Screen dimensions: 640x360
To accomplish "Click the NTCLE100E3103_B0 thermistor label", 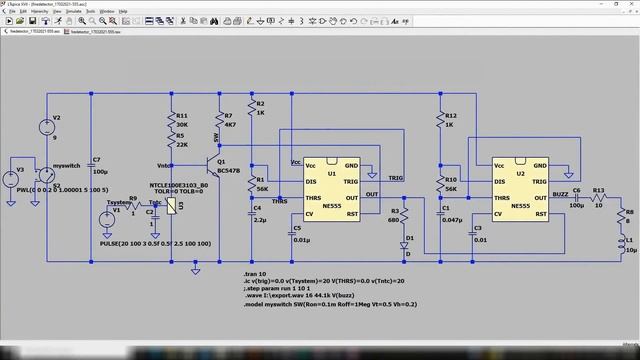I will point(179,185).
